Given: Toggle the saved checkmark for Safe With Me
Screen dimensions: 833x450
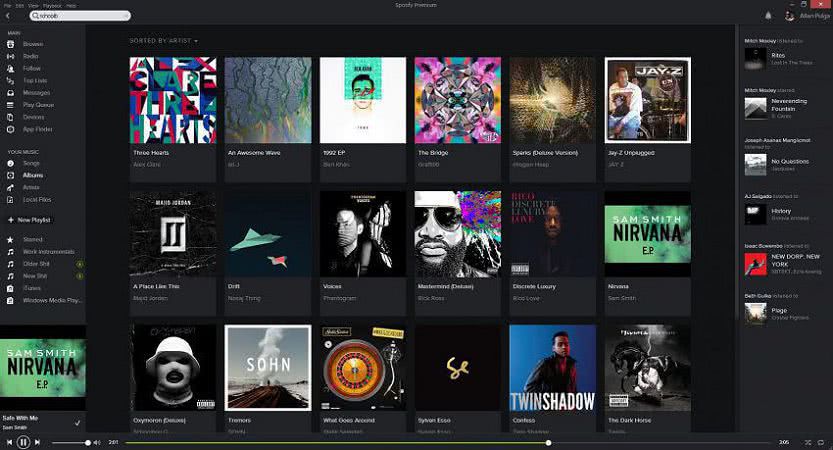Looking at the screenshot, I should click(x=77, y=421).
